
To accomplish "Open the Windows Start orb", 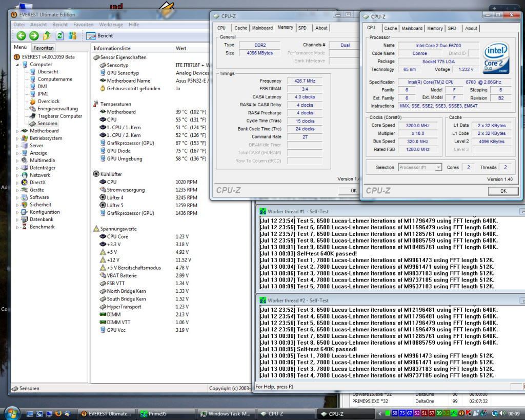I will (x=12, y=413).
